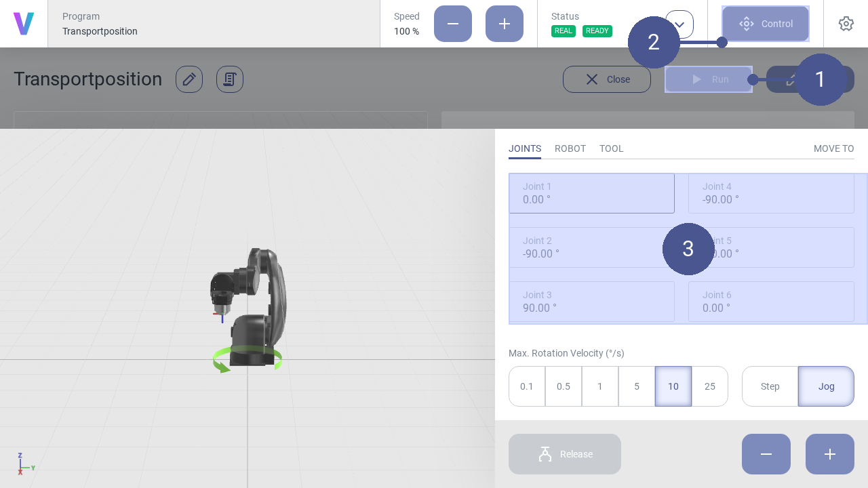Viewport: 868px width, 488px height.
Task: Increase speed with top plus button
Action: pyautogui.click(x=505, y=24)
